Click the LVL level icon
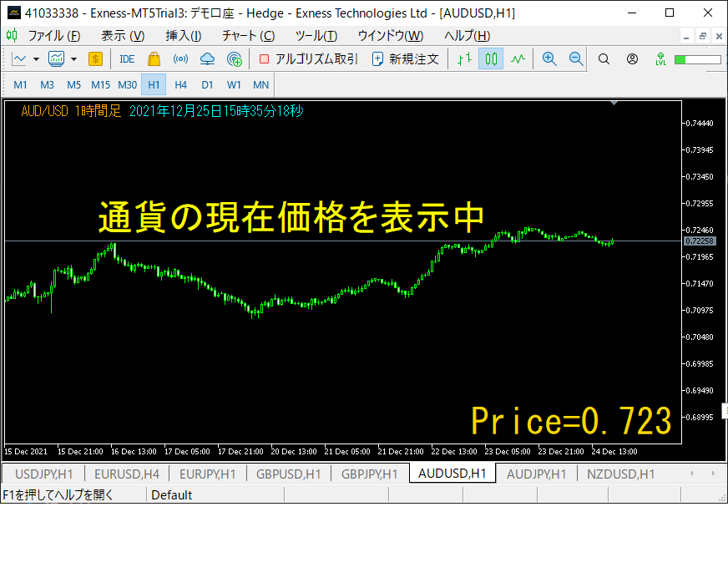 point(660,59)
